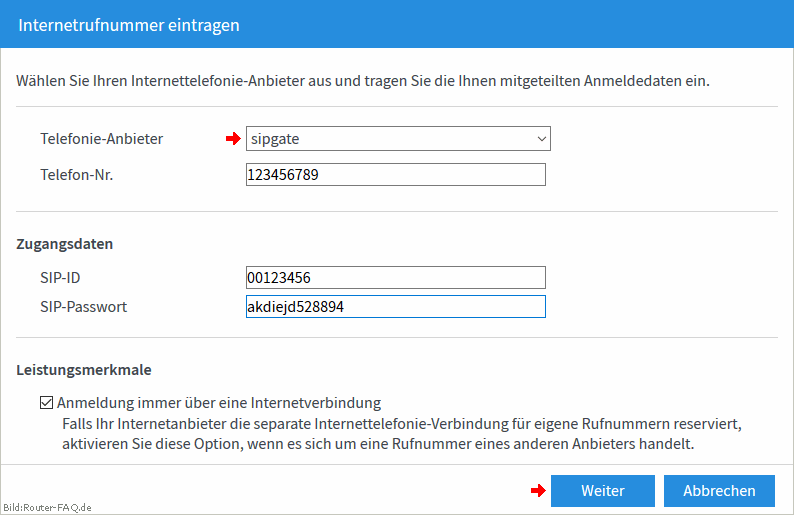
Task: Click the Telefonie-Anbieter label
Action: pyautogui.click(x=102, y=139)
